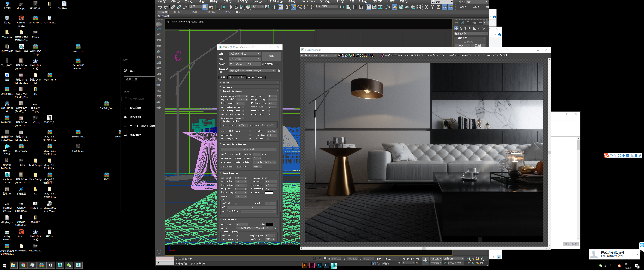Open Chrome from the Windows taskbar
This screenshot has height=270, width=644.
coord(23,265)
